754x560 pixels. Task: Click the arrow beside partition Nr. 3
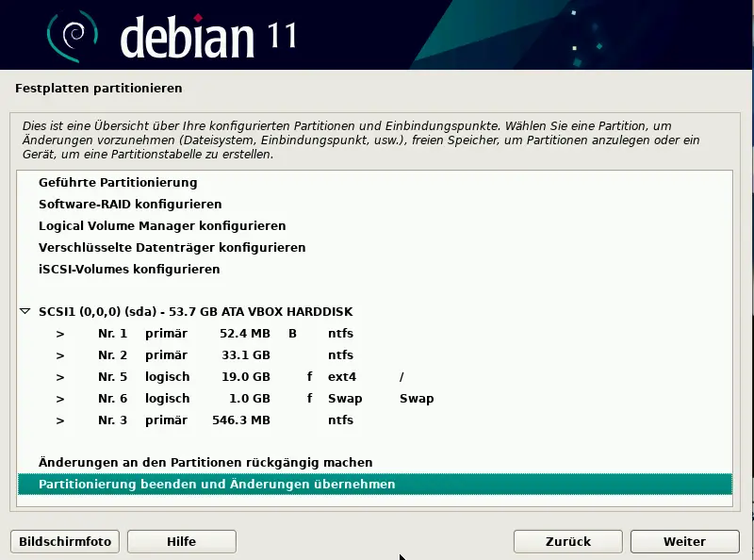click(x=60, y=420)
